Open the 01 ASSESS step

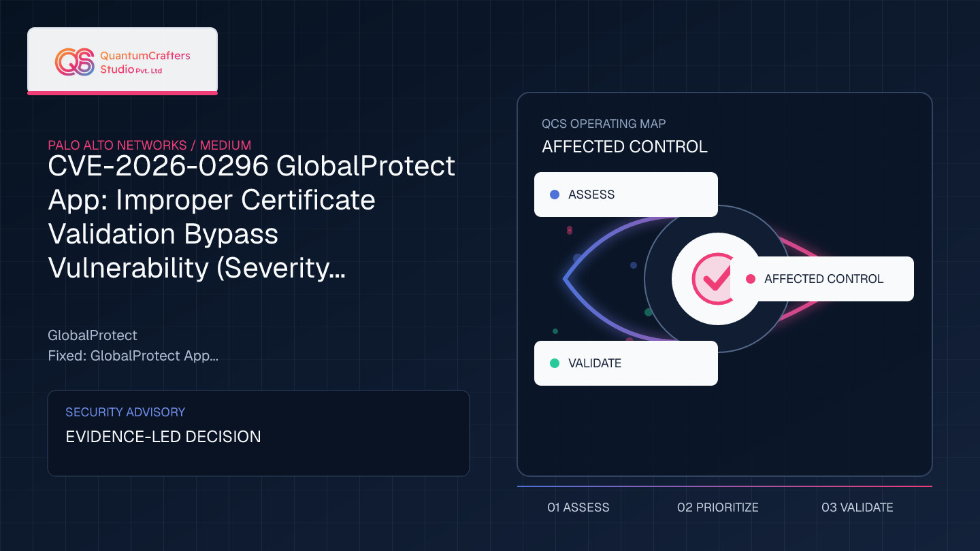578,507
